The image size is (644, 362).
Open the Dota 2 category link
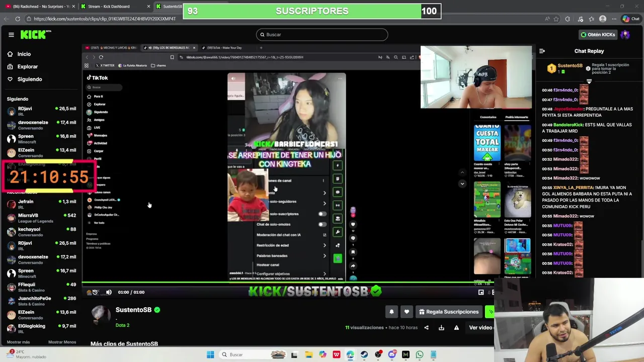[122, 325]
